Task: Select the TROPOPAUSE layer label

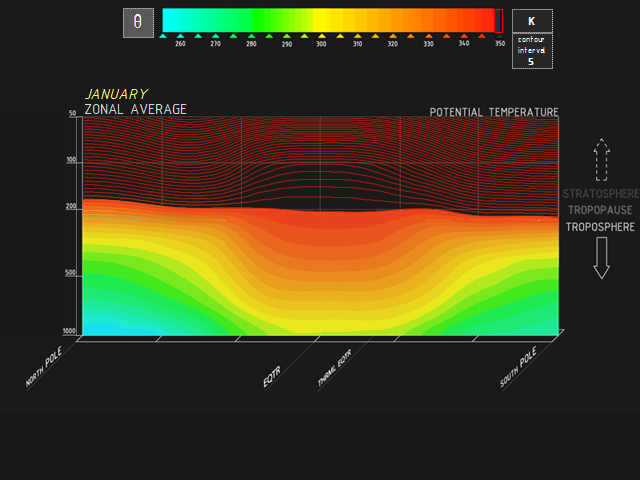Action: [x=600, y=210]
